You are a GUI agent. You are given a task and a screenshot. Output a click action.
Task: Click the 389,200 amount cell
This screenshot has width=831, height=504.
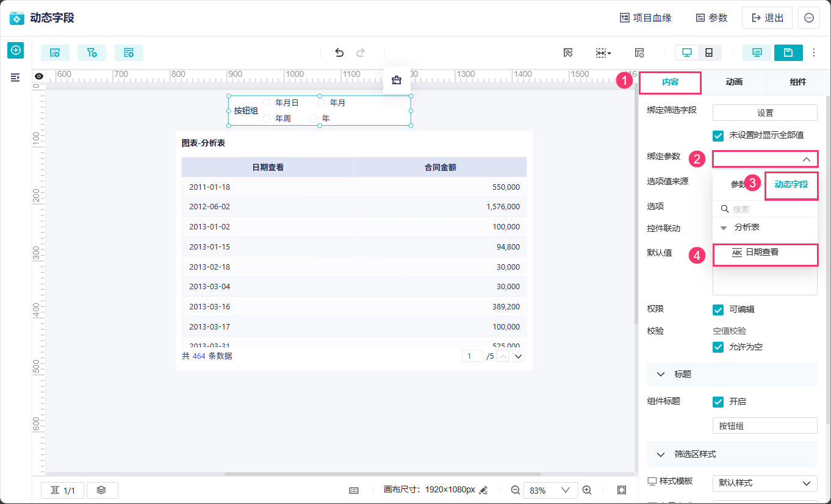(x=441, y=306)
